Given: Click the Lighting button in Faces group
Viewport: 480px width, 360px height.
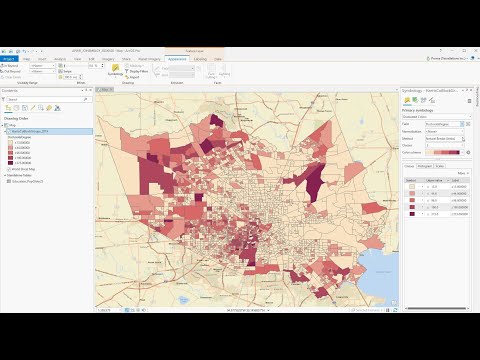Looking at the screenshot, I should tap(224, 71).
